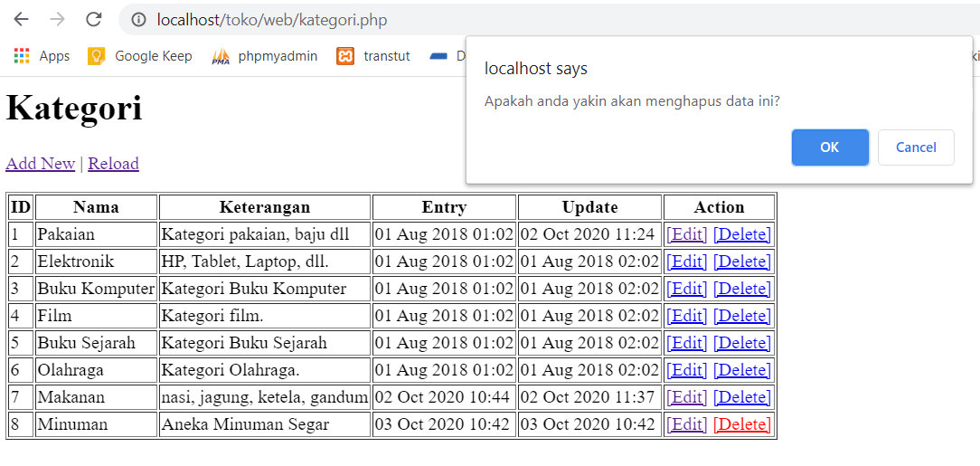Delete the Makanan category row

[x=741, y=397]
